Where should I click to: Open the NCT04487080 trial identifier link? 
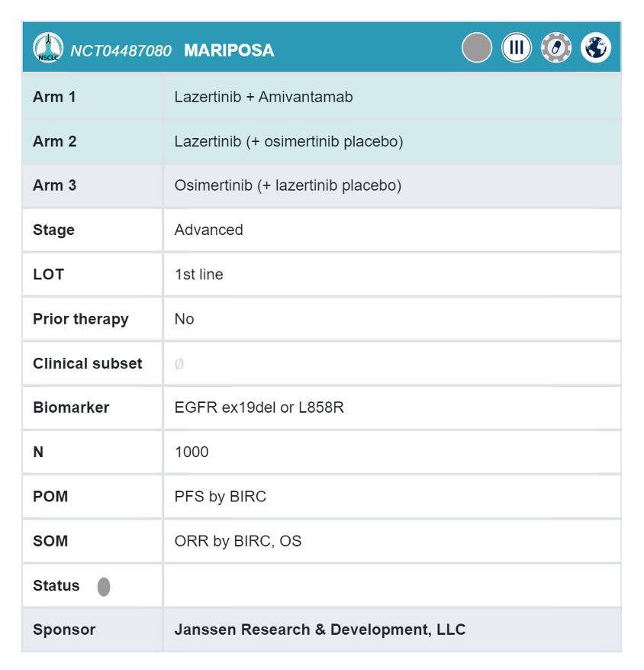point(121,51)
